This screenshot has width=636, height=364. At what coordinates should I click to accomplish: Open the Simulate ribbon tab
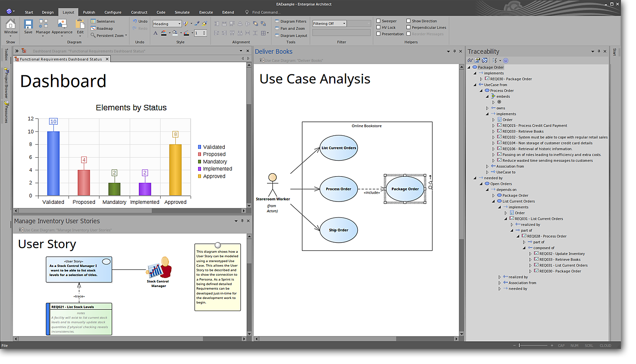click(x=182, y=12)
